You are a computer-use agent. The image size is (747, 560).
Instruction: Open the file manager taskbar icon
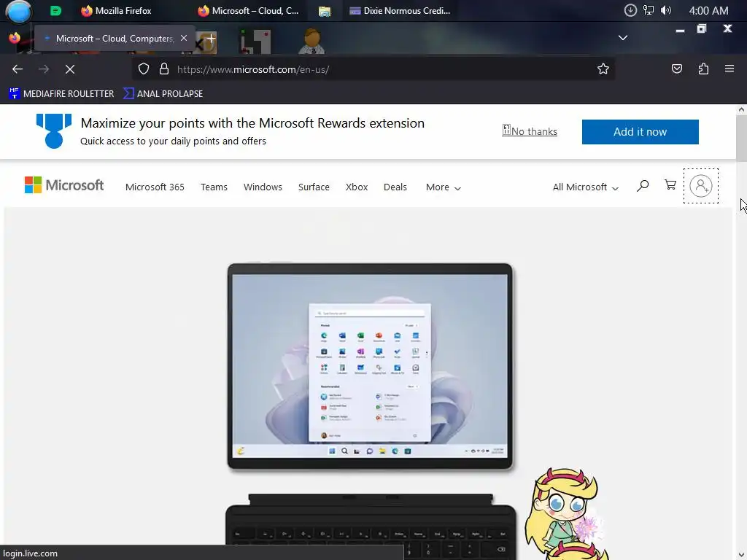coord(325,11)
